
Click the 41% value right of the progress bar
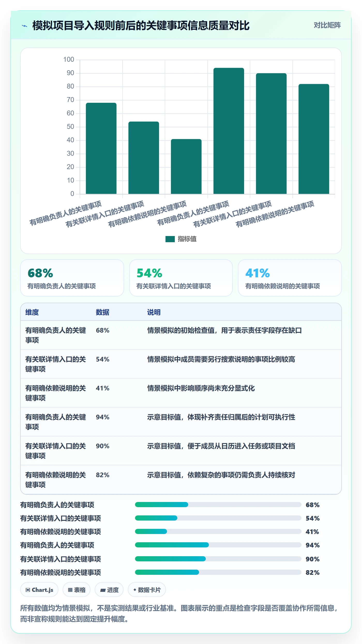coord(312,532)
